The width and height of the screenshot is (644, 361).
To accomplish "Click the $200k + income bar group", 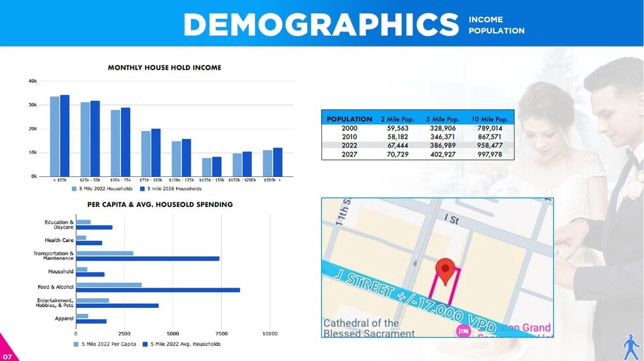I will tap(272, 162).
